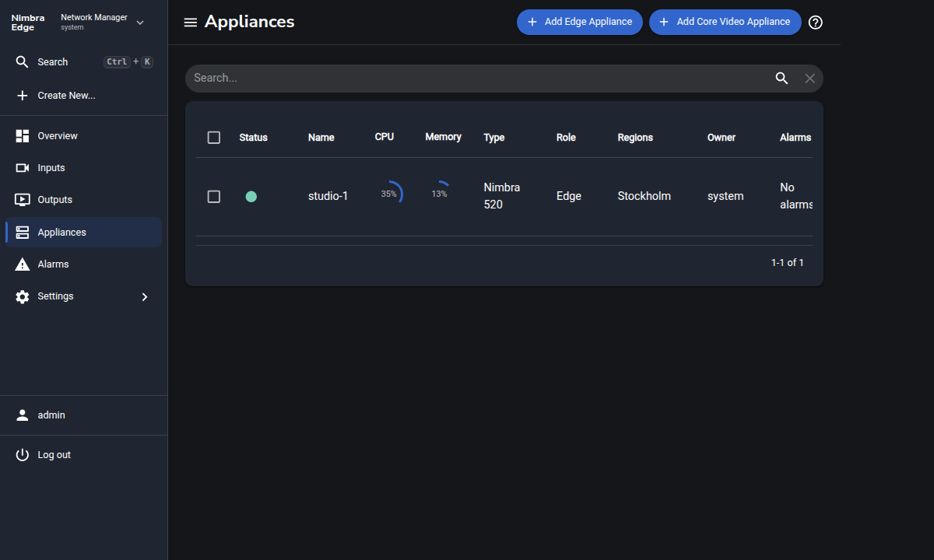This screenshot has width=934, height=560.
Task: Click the Edge role cell
Action: pyautogui.click(x=569, y=197)
